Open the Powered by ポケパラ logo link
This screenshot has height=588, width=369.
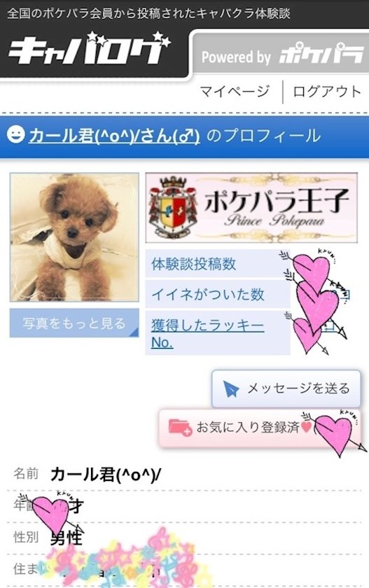pyautogui.click(x=282, y=56)
